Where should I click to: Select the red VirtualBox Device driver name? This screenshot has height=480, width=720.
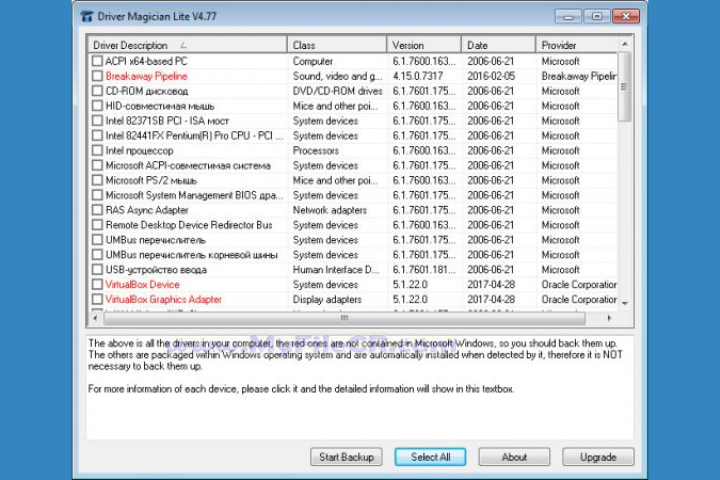(142, 284)
